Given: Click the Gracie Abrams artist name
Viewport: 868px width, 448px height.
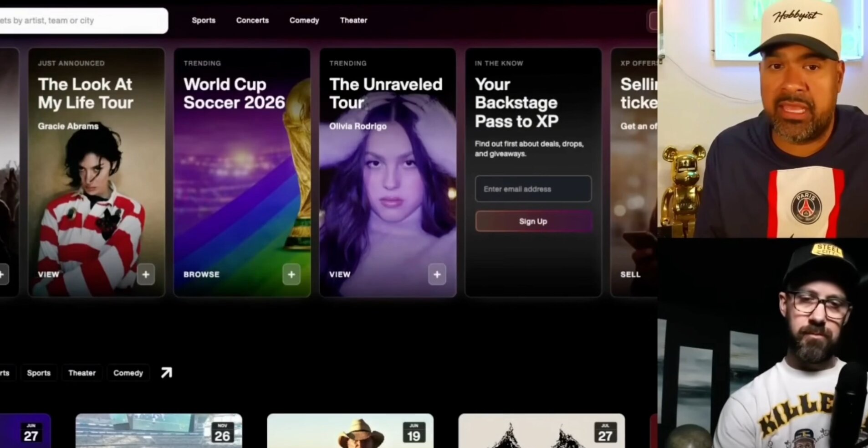Looking at the screenshot, I should (x=68, y=126).
